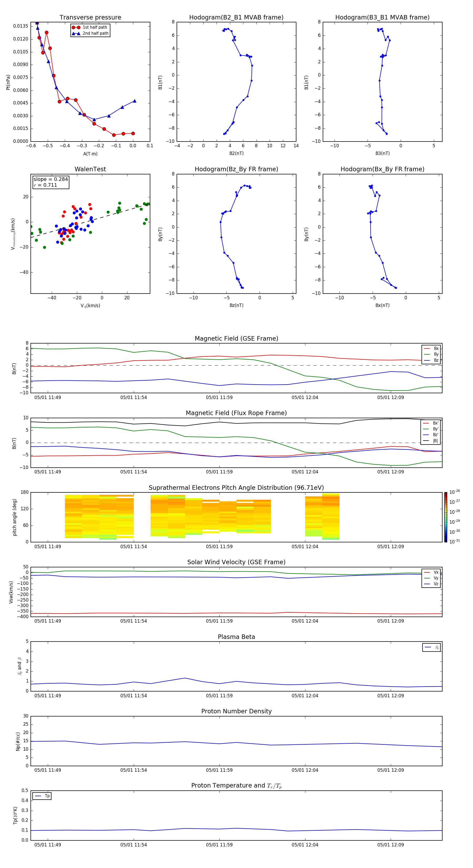
Task: Click the By' legend entry in Flux Rope panel
Action: (x=431, y=429)
